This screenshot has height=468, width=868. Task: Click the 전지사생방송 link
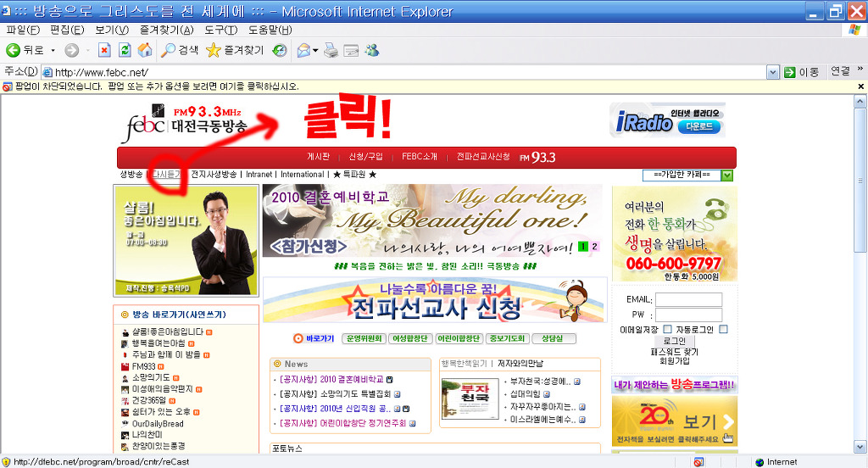coord(214,175)
